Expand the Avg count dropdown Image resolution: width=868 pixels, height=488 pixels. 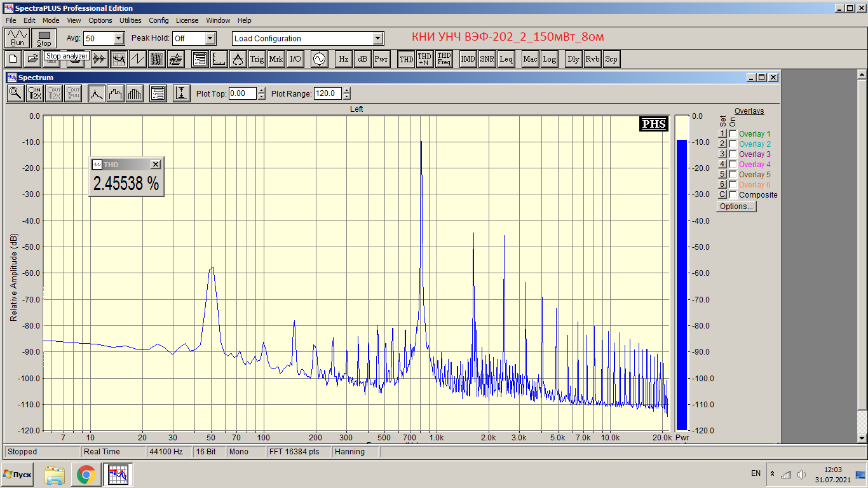118,38
